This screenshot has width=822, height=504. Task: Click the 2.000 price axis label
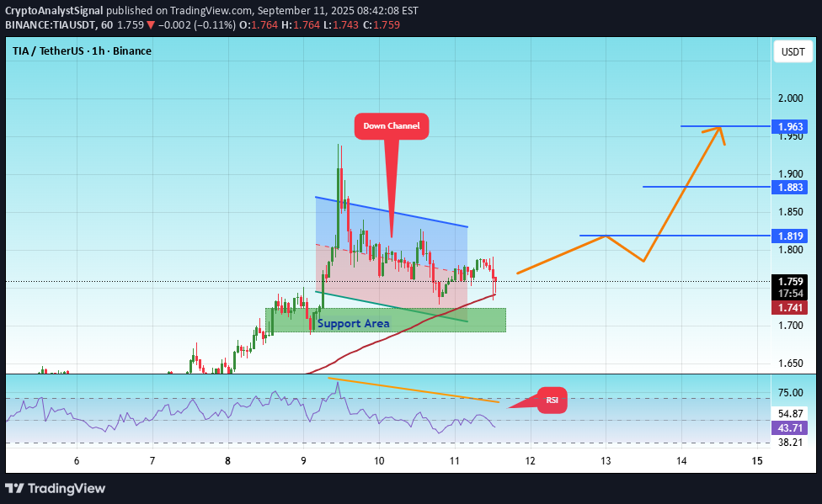point(791,98)
